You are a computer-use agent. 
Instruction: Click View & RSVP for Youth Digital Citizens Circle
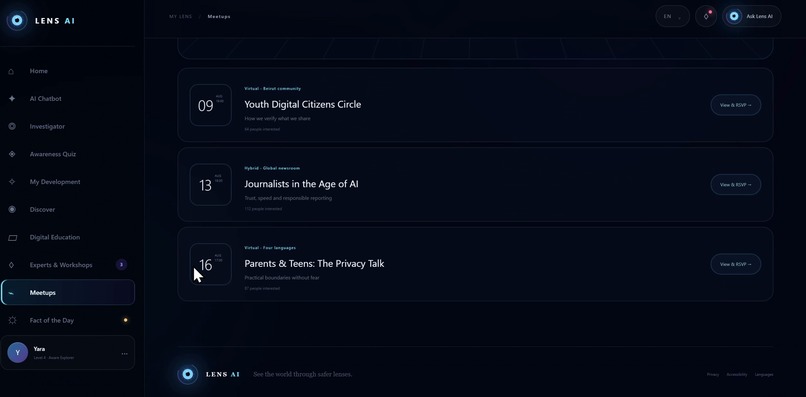coord(736,105)
